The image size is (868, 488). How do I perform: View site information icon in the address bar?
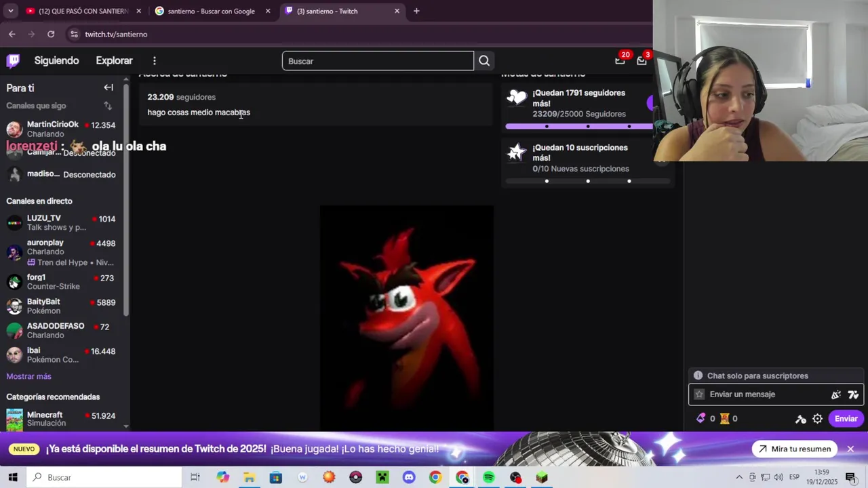(74, 34)
